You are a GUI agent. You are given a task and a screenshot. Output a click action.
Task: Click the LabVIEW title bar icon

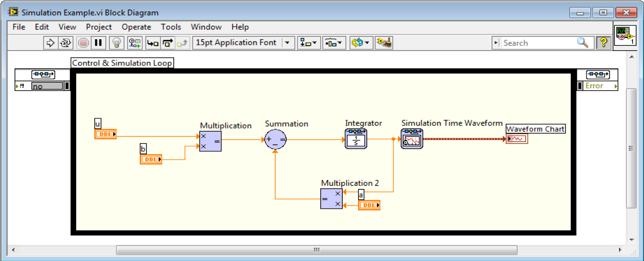(13, 12)
